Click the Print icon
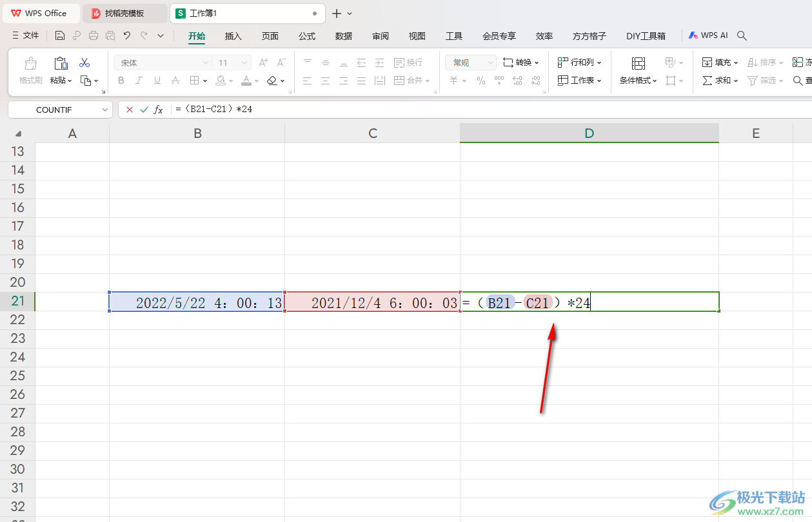Image resolution: width=812 pixels, height=522 pixels. click(94, 36)
